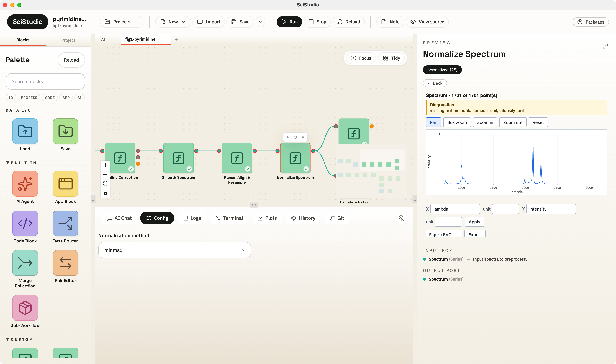Image resolution: width=616 pixels, height=364 pixels.
Task: Expand the preview panel with arrows icon
Action: click(605, 46)
